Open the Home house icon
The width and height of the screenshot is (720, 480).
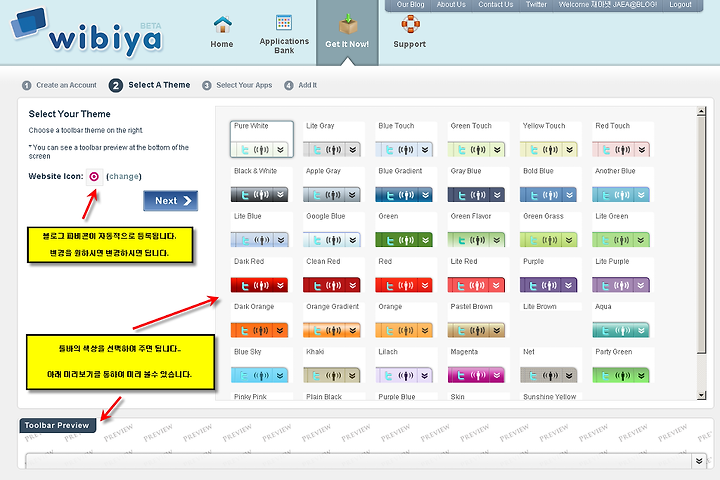tap(222, 24)
